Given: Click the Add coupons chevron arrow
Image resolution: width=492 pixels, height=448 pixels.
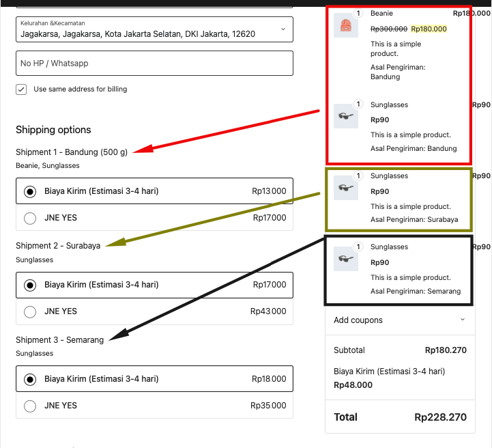Looking at the screenshot, I should pos(463,320).
